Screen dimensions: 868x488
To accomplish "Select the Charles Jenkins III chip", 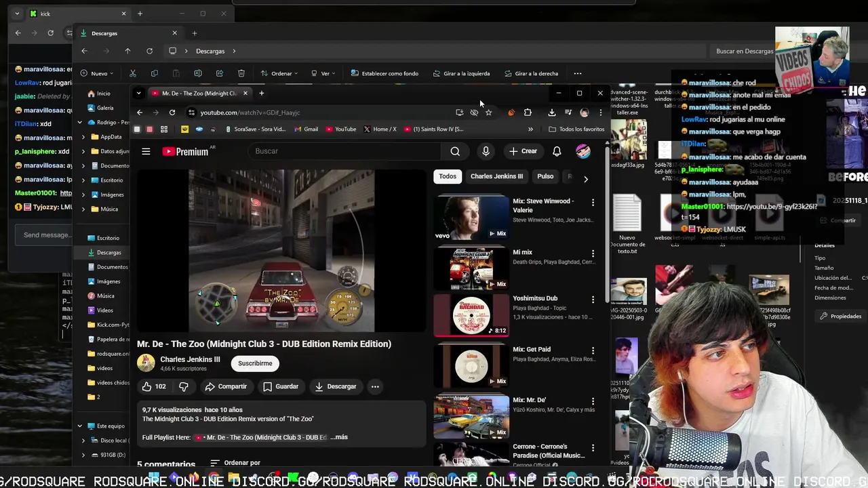I will pos(497,176).
